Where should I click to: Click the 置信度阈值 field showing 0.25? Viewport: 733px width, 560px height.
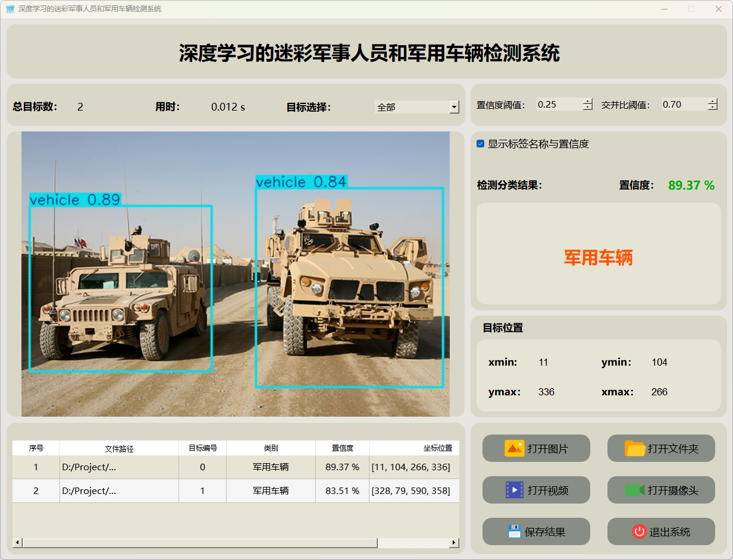tap(559, 104)
